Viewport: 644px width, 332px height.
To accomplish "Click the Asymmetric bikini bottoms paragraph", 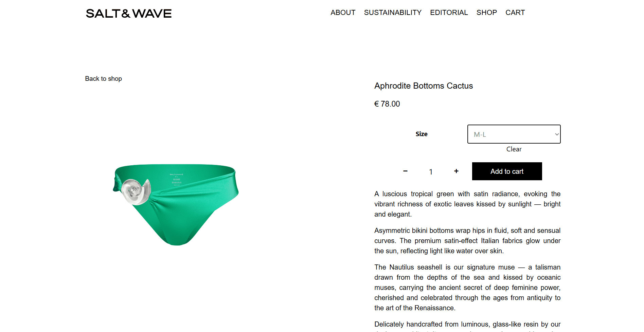I will click(x=467, y=241).
